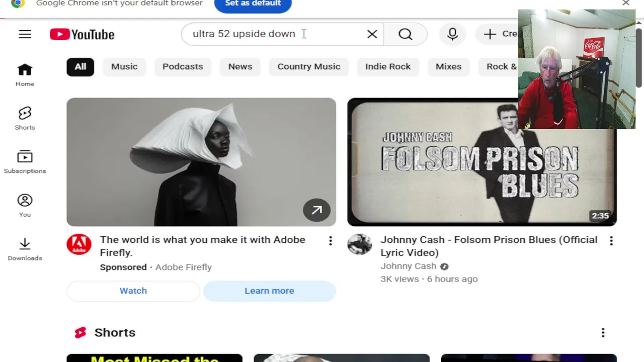Screen dimensions: 644x362
Task: Open Shorts in the sidebar
Action: click(25, 119)
